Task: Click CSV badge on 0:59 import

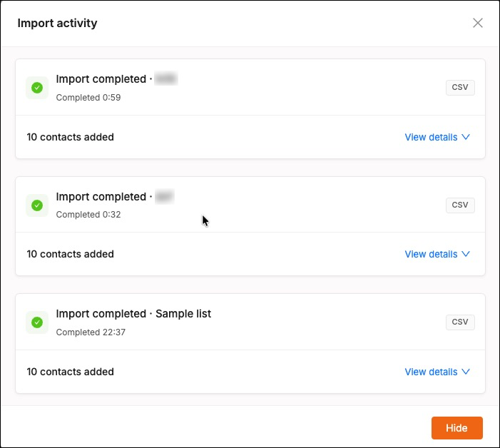Action: (x=460, y=87)
